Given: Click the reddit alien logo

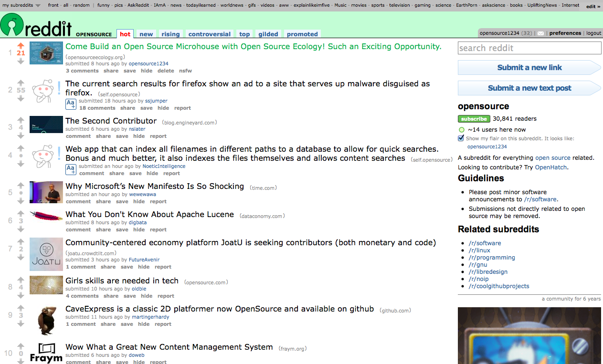Looking at the screenshot, I should [12, 25].
